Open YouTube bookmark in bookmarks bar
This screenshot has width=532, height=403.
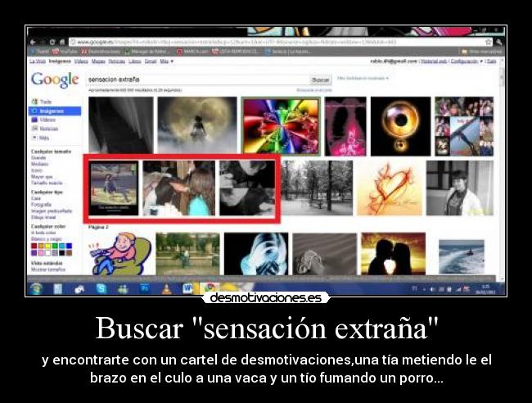65,52
